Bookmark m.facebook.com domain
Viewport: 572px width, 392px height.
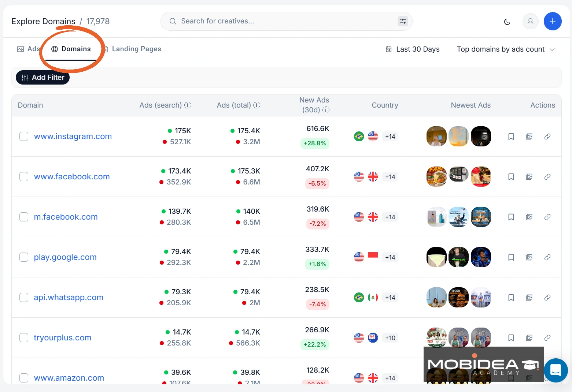click(x=511, y=217)
